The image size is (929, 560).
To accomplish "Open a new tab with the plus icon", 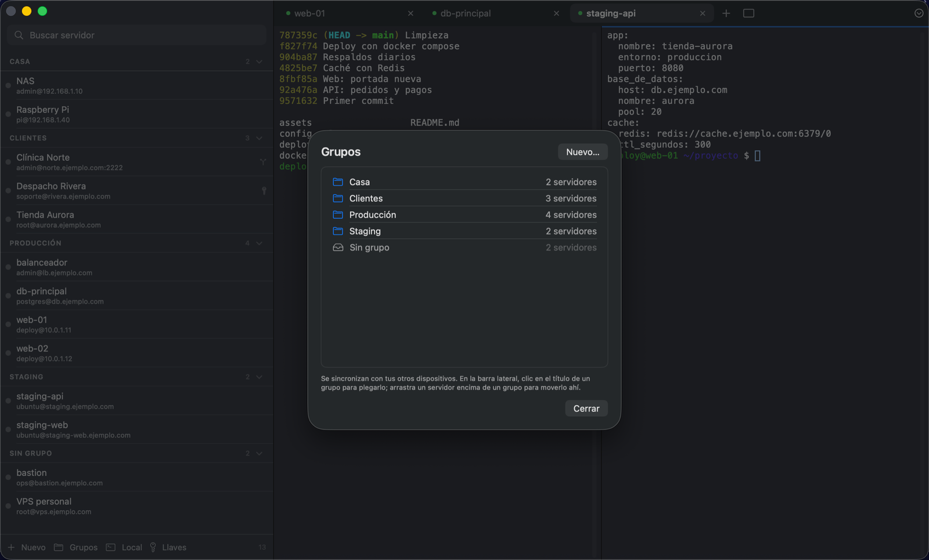I will point(726,13).
